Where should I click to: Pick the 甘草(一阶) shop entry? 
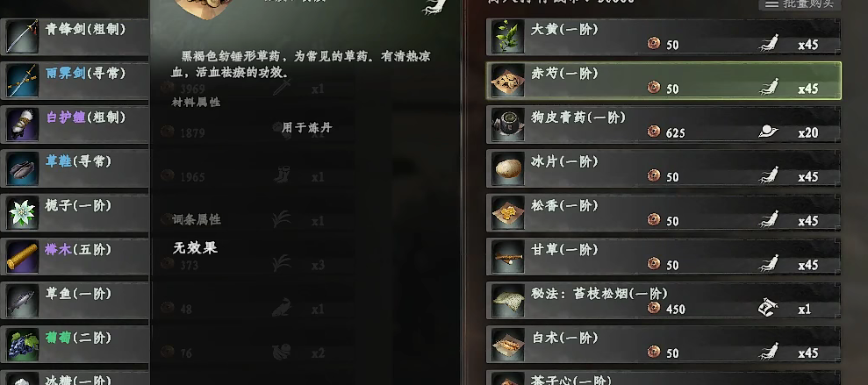(664, 257)
